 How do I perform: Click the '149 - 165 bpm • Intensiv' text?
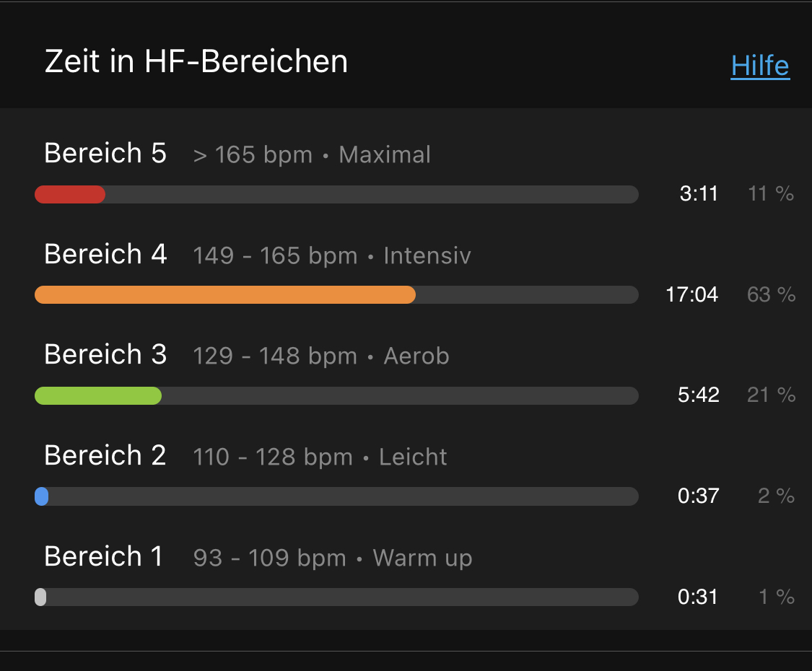tap(332, 255)
